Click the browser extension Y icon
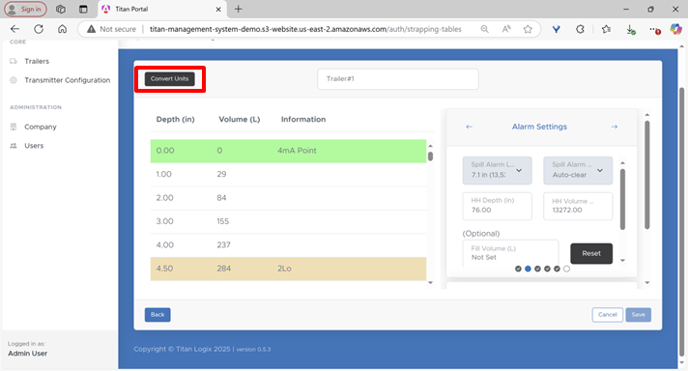Image resolution: width=688 pixels, height=371 pixels. coord(556,29)
